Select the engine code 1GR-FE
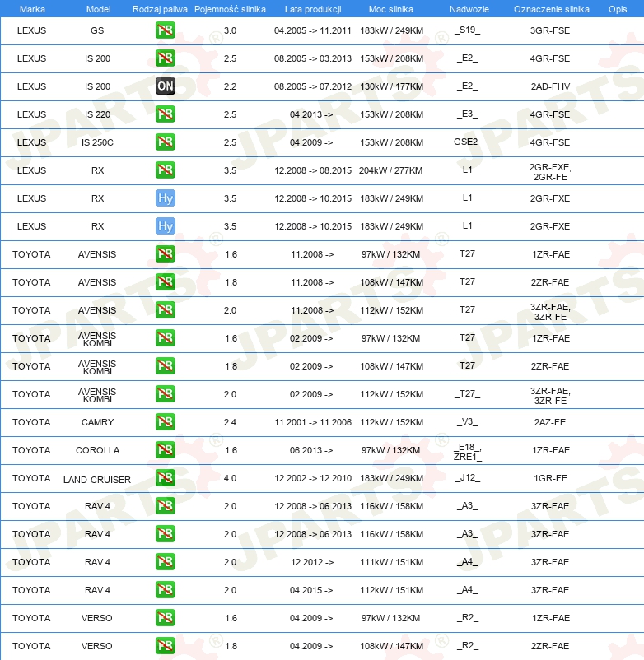 click(x=550, y=478)
